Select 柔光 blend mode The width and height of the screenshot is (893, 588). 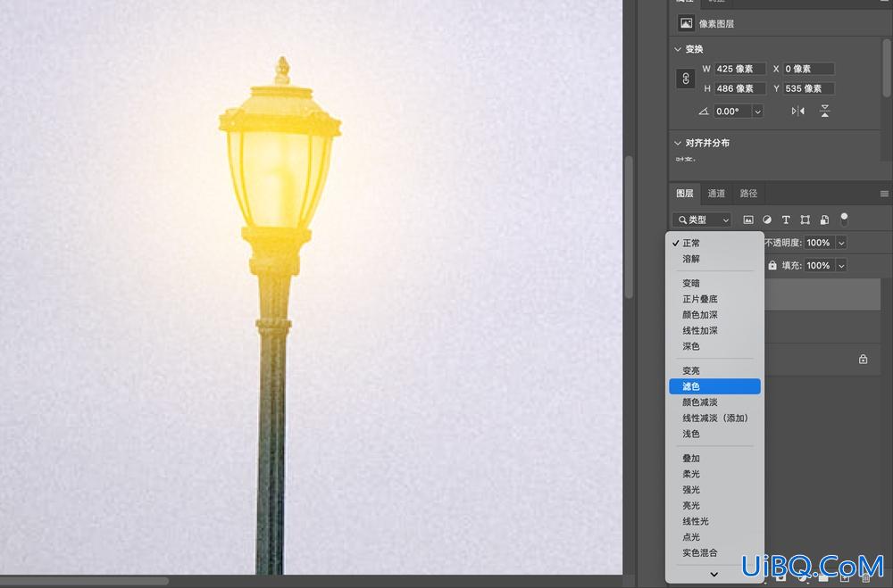click(714, 474)
